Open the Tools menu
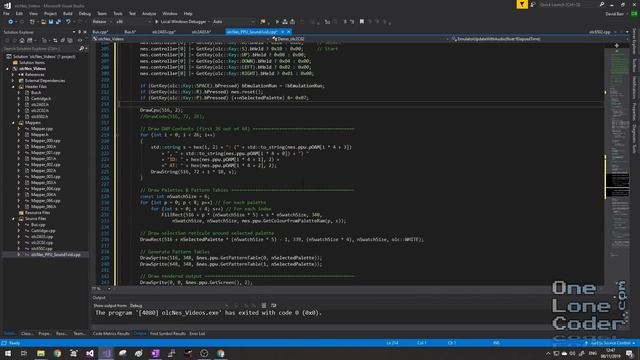640x360 pixels. 118,14
